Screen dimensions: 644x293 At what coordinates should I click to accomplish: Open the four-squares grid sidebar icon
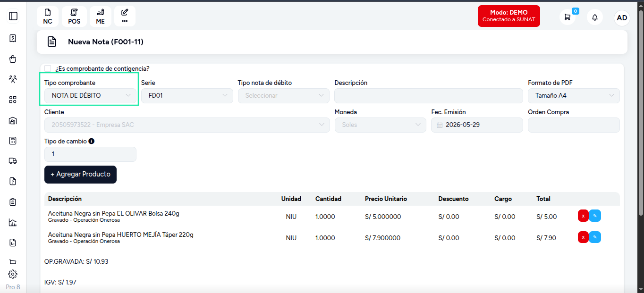pyautogui.click(x=13, y=100)
